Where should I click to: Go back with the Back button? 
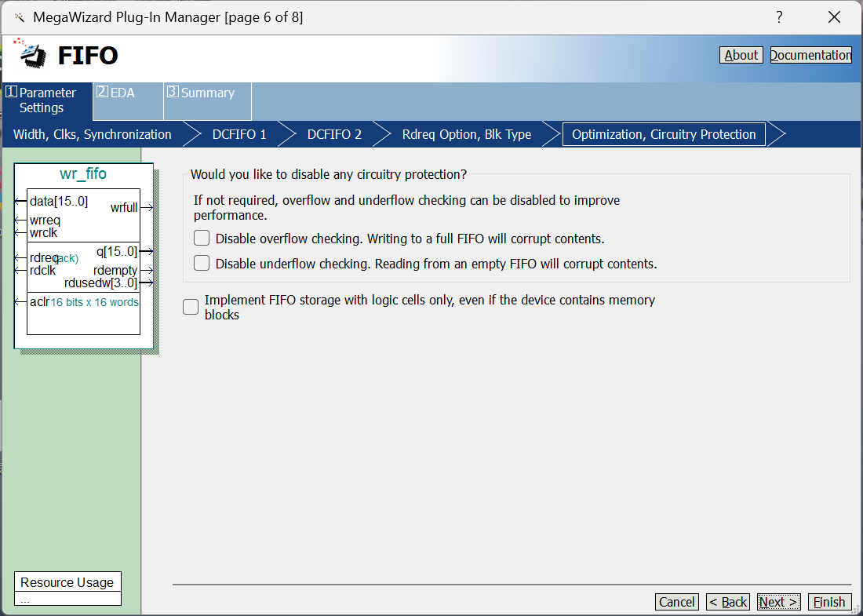[x=728, y=602]
